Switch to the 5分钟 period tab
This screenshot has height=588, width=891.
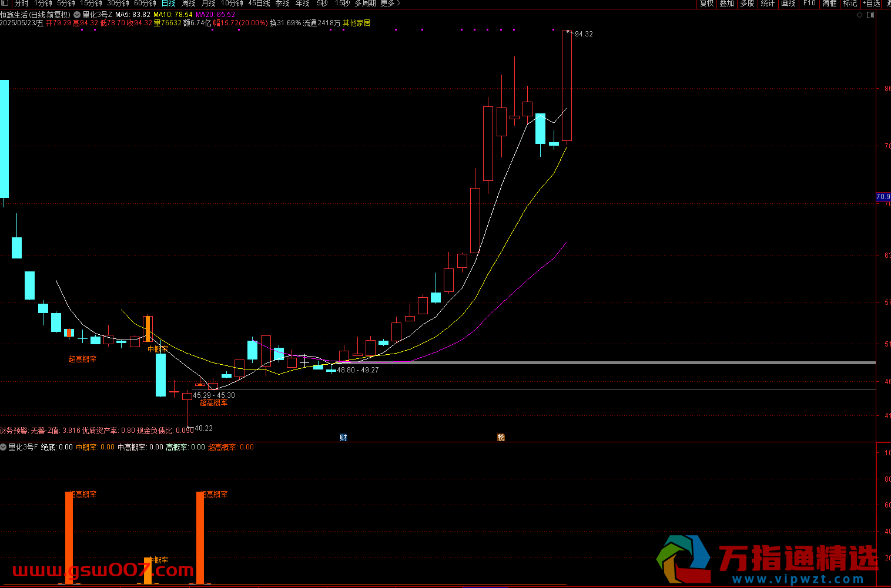[x=66, y=4]
